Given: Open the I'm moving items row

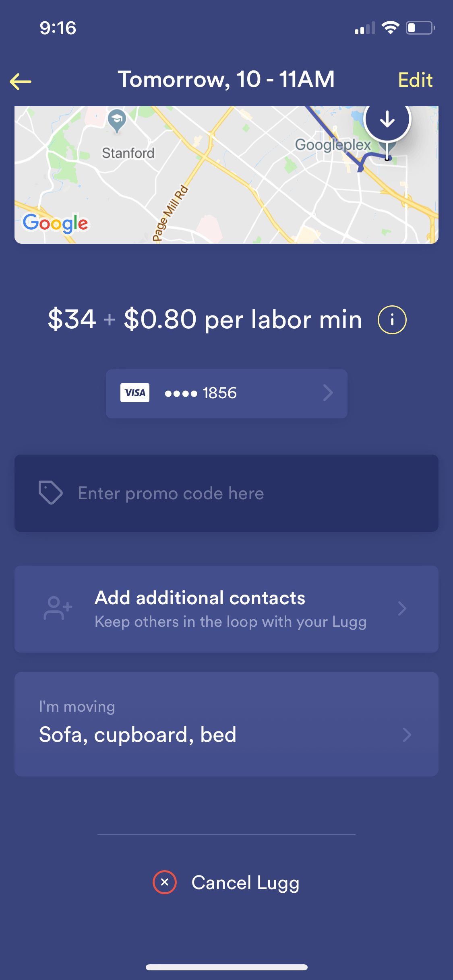Looking at the screenshot, I should click(226, 724).
